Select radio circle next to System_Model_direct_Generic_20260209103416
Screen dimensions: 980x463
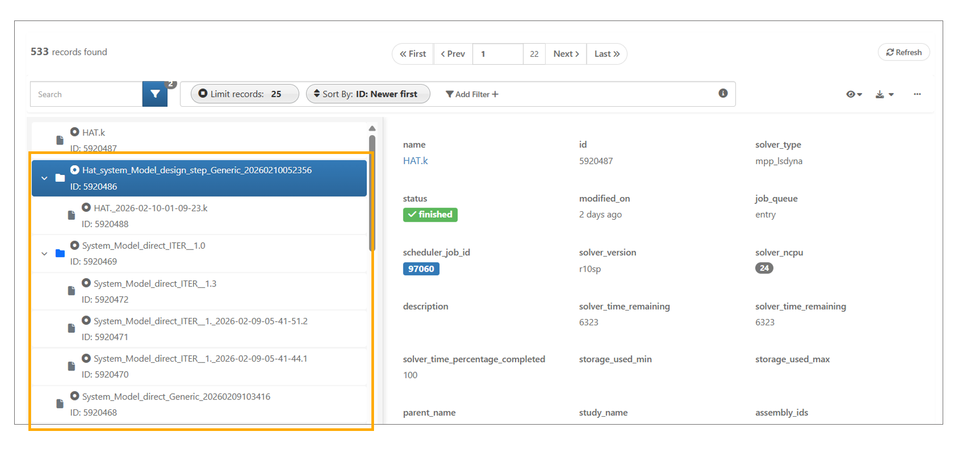[x=75, y=396]
